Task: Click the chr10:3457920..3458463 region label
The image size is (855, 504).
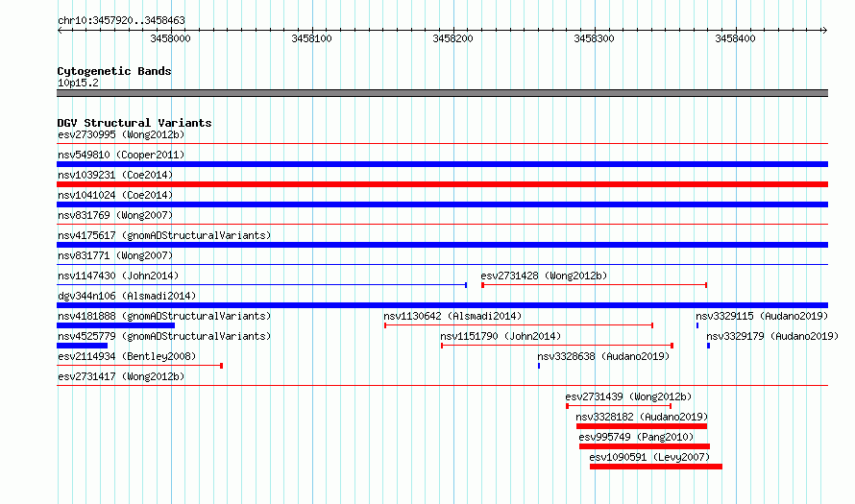Action: tap(121, 20)
